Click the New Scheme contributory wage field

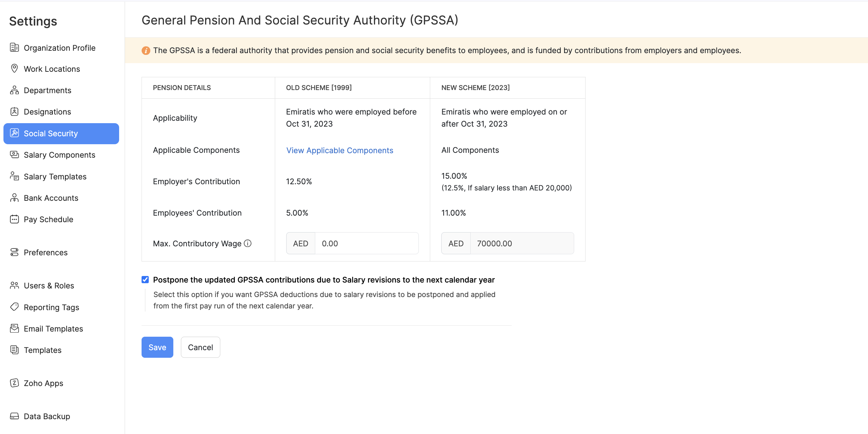521,243
